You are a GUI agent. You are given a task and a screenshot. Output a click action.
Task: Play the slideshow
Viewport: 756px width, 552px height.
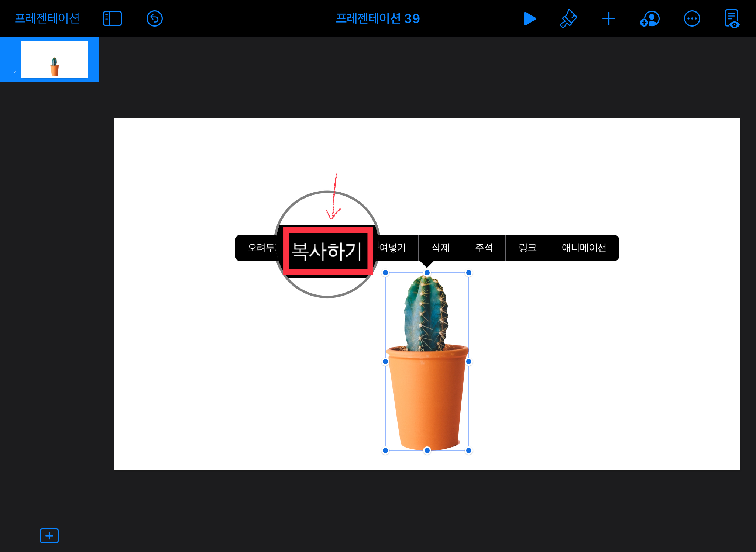click(x=530, y=18)
